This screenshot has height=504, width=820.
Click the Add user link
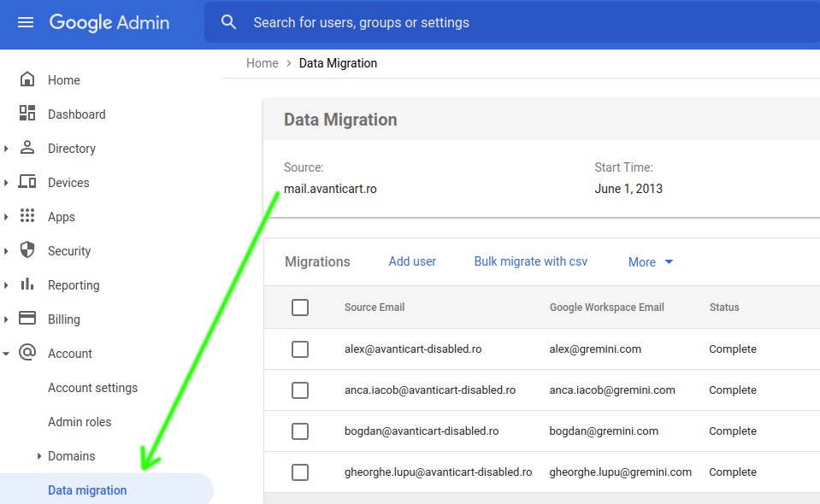tap(412, 261)
